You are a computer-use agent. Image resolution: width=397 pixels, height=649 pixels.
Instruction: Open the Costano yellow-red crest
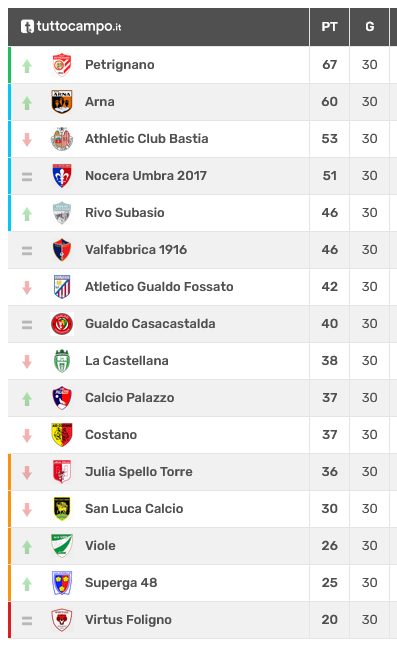pyautogui.click(x=62, y=435)
